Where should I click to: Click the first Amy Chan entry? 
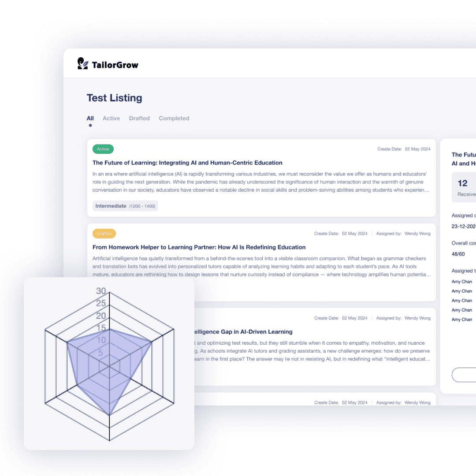(462, 282)
